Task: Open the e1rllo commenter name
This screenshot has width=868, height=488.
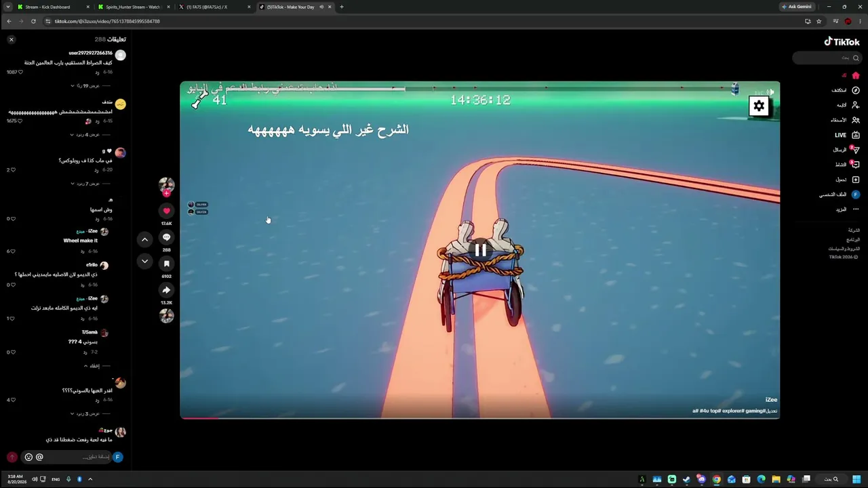Action: [92, 264]
